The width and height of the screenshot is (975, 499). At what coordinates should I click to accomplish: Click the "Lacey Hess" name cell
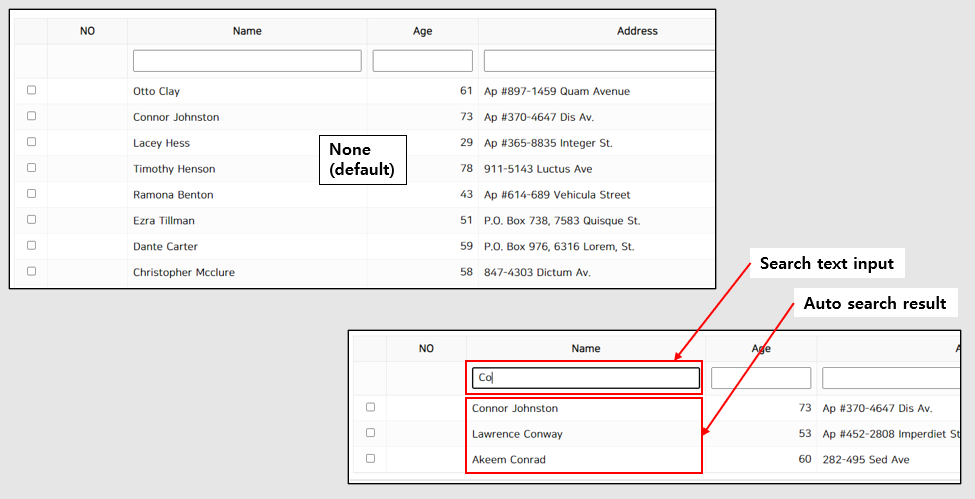(161, 143)
